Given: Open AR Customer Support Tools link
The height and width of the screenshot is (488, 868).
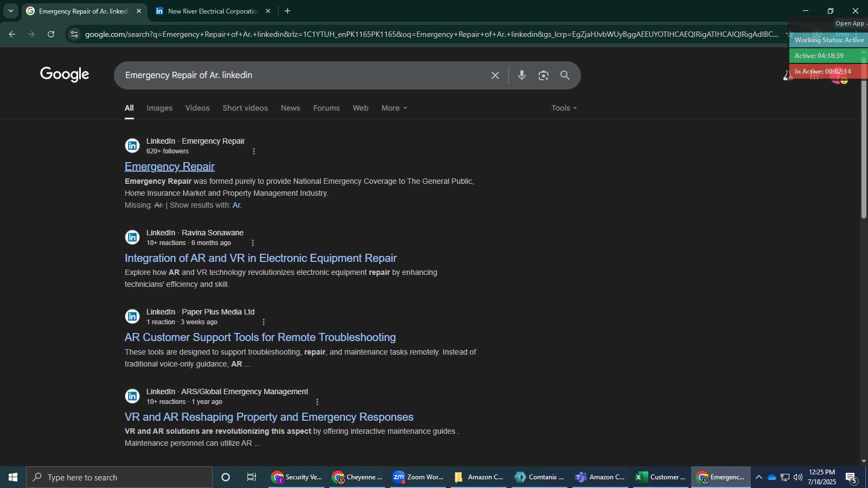Looking at the screenshot, I should coord(260,337).
